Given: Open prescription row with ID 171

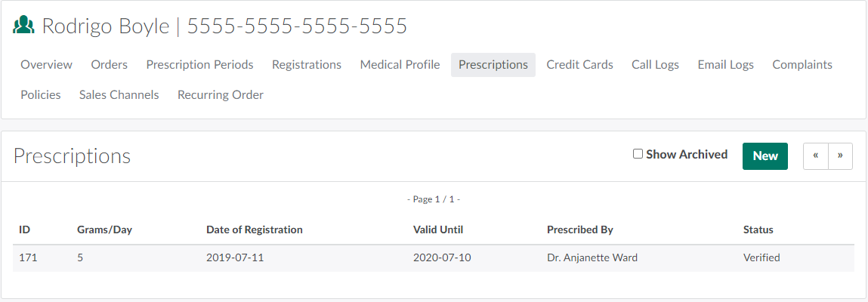Looking at the screenshot, I should pyautogui.click(x=28, y=257).
